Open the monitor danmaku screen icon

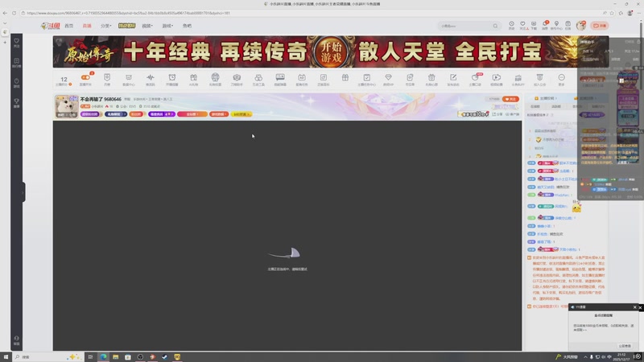(280, 79)
